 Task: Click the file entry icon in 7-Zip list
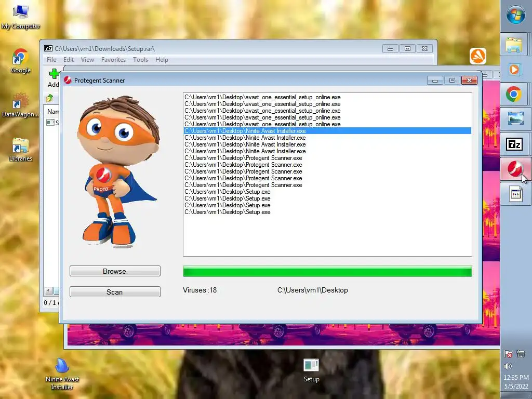click(x=50, y=123)
